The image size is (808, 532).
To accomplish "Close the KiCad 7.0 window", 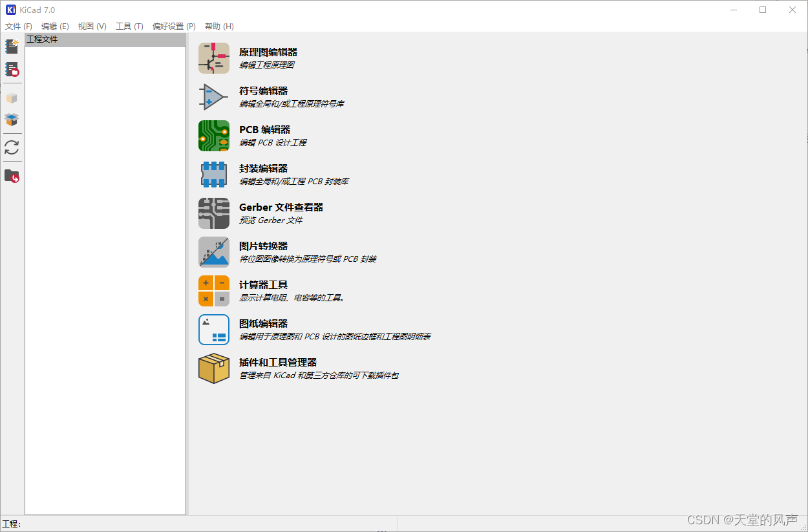I will (792, 10).
